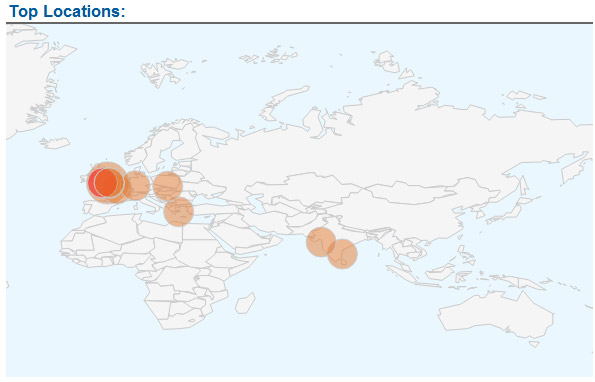Select the bubble over western India

[x=321, y=242]
